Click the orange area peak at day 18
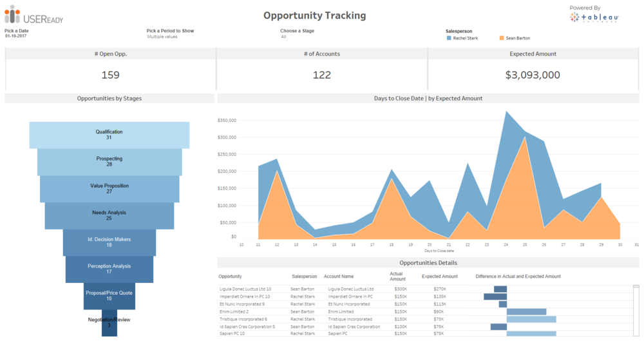Screen dimensions: 644x341 coord(392,179)
